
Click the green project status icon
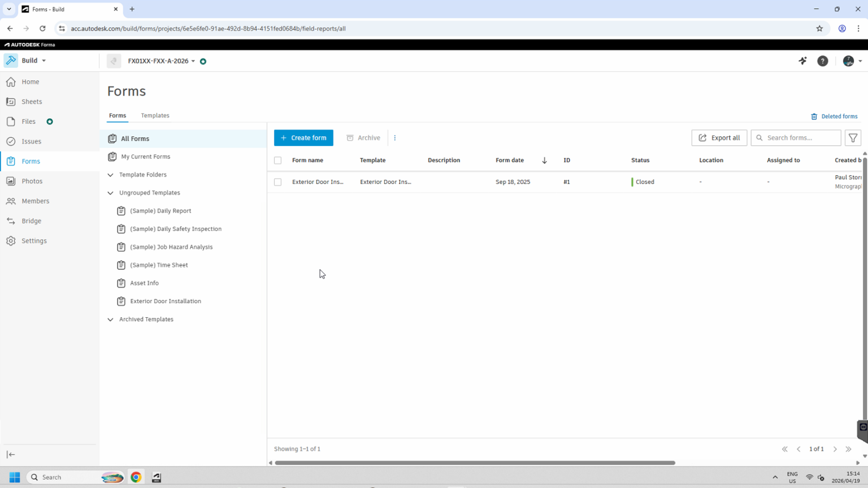(x=203, y=61)
